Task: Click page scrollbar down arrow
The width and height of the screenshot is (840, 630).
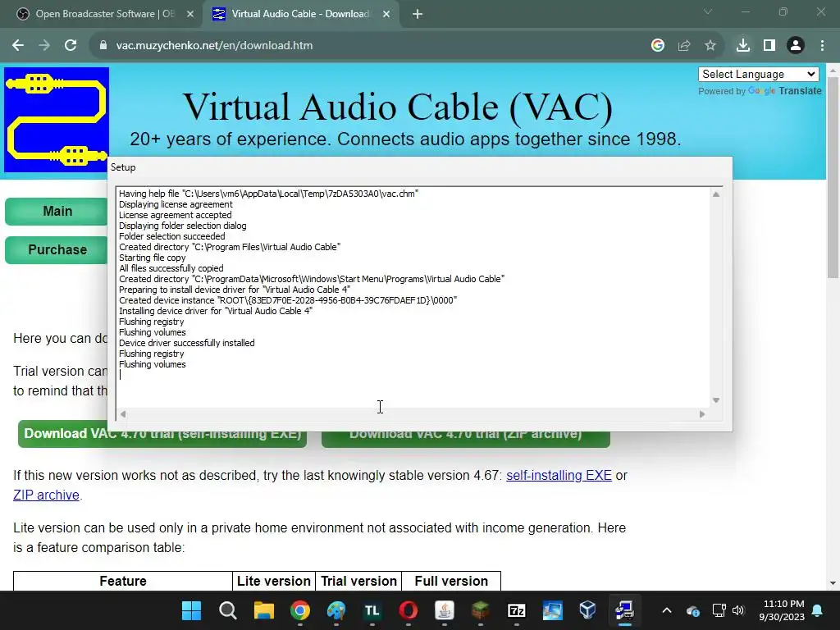Action: coord(833,583)
